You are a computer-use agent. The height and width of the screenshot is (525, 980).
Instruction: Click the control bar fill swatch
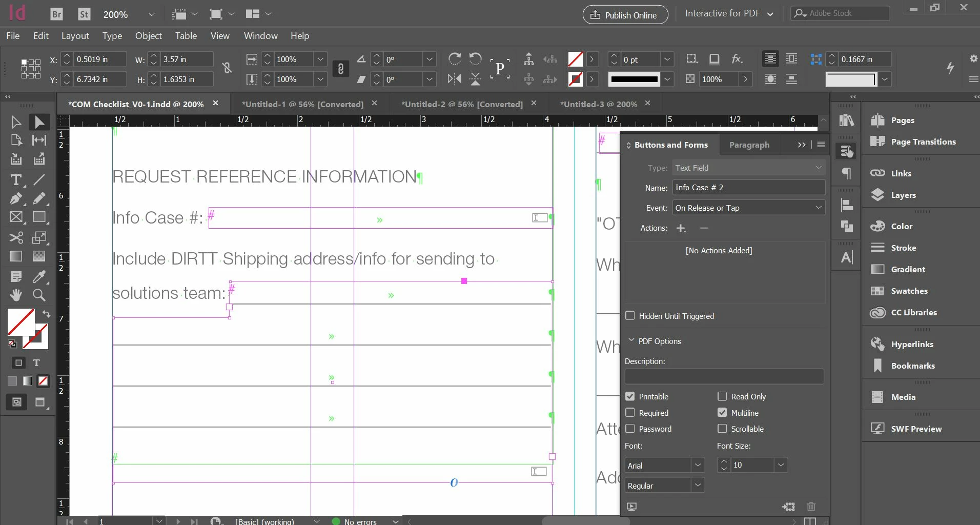[576, 59]
